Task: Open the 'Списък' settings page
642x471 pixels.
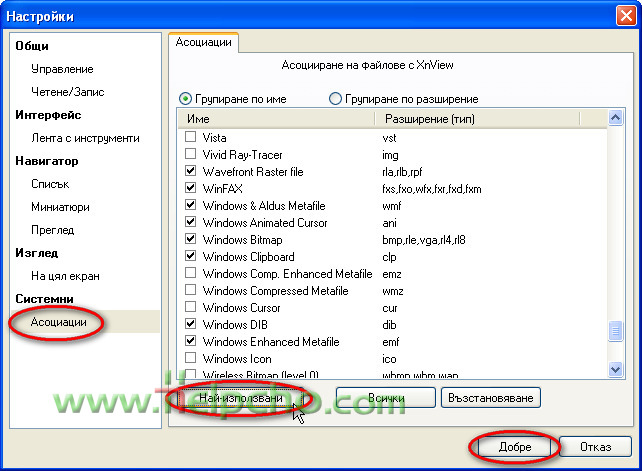Action: (x=50, y=184)
